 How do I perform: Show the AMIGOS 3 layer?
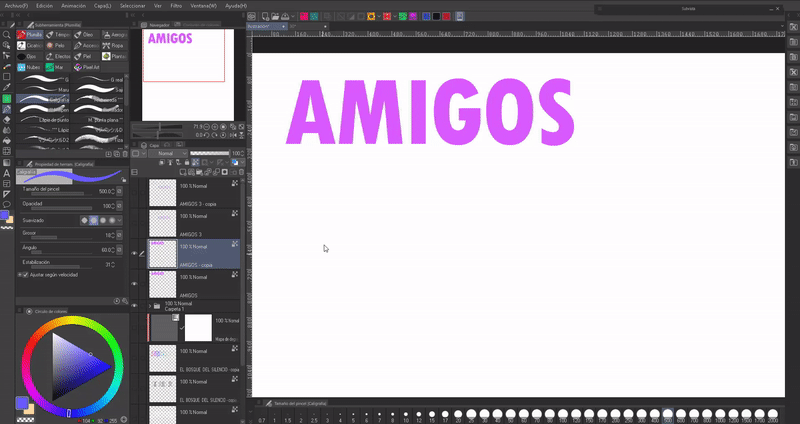click(x=135, y=223)
